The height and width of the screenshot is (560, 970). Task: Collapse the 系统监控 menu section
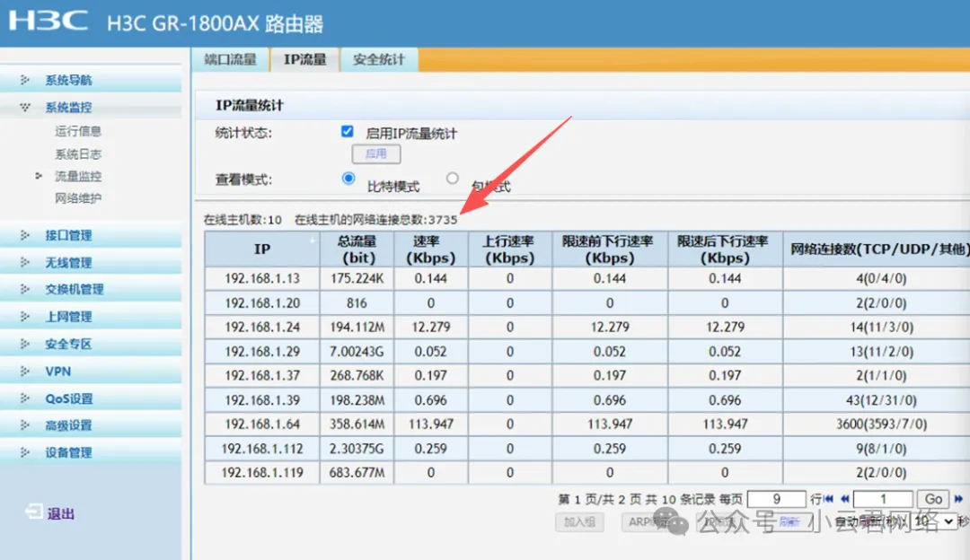(x=67, y=107)
